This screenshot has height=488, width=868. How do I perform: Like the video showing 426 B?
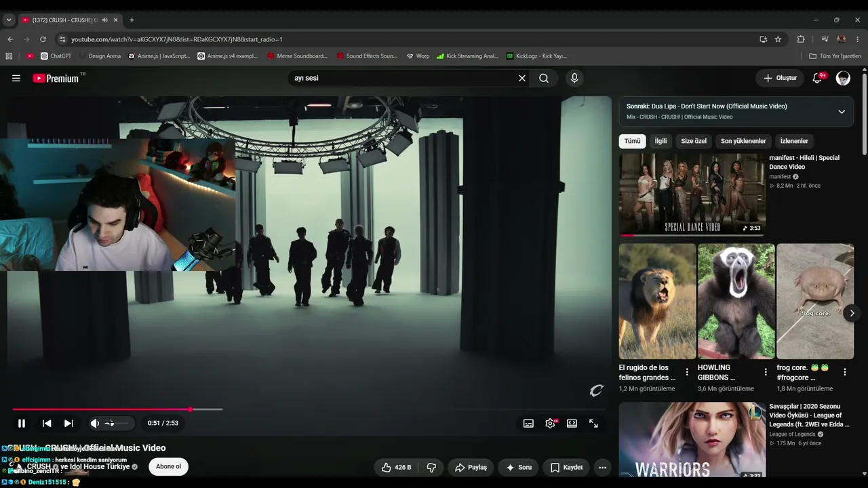(x=396, y=467)
